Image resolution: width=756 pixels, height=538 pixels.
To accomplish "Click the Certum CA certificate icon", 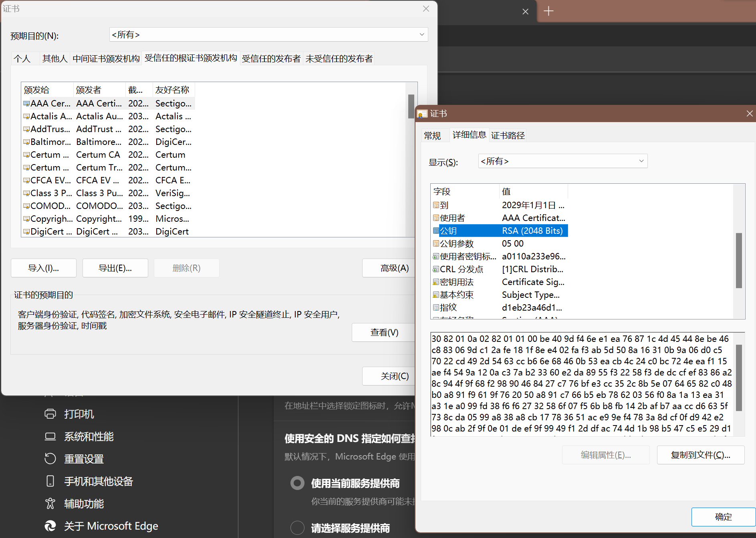I will tap(26, 155).
